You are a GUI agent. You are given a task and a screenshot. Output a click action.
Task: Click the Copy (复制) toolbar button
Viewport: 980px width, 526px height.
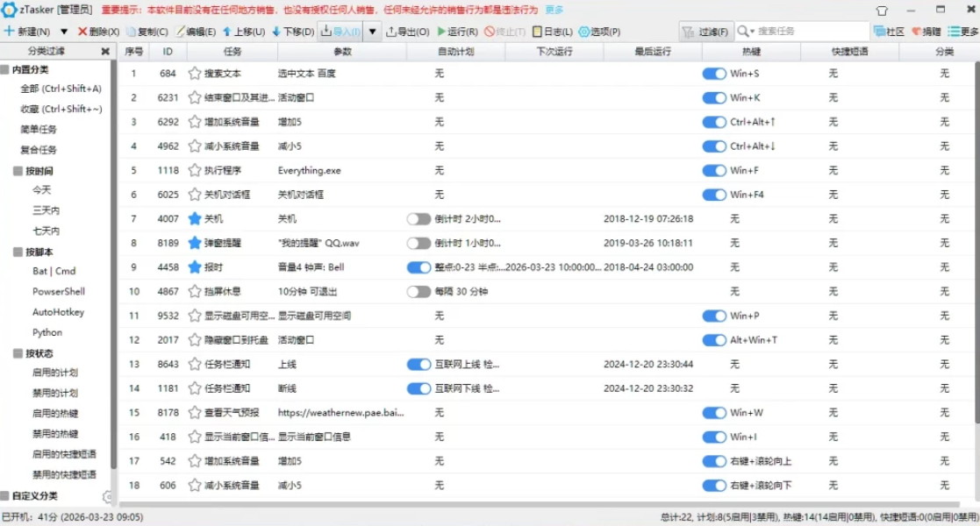pyautogui.click(x=147, y=32)
